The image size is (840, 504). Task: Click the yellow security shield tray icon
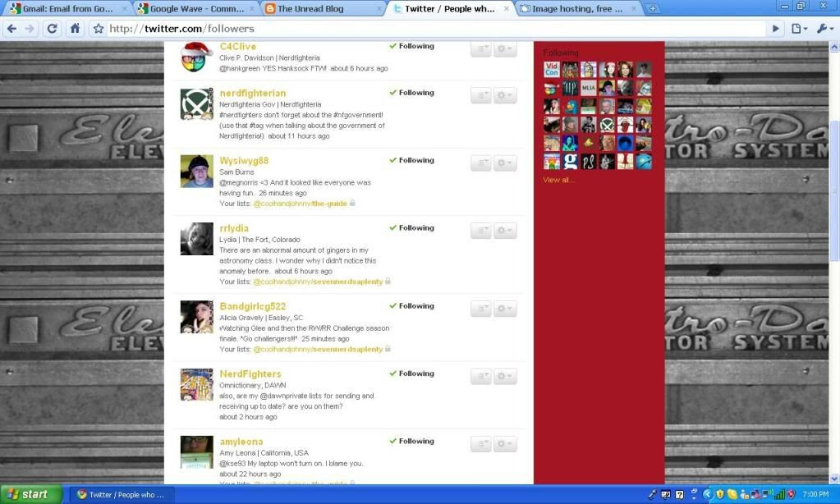point(720,494)
